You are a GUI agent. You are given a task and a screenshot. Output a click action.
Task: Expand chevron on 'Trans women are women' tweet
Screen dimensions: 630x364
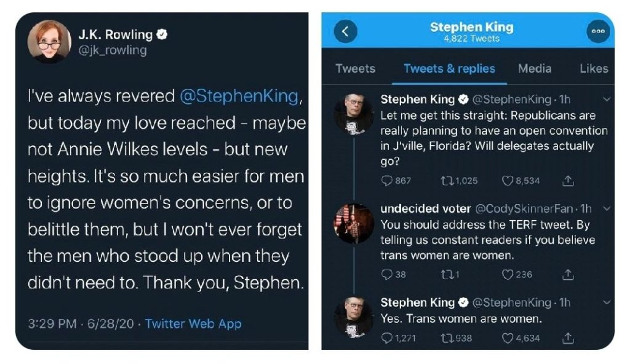[x=607, y=302]
